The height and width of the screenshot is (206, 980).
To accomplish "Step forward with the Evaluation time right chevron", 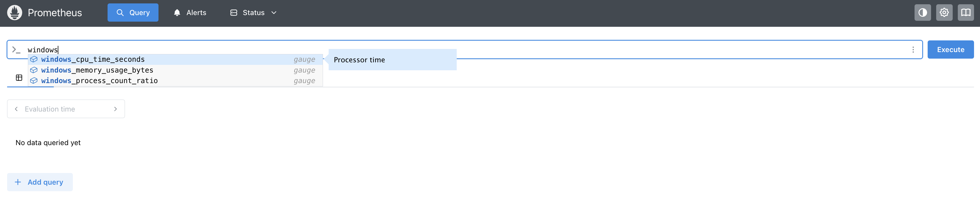I will (x=116, y=109).
